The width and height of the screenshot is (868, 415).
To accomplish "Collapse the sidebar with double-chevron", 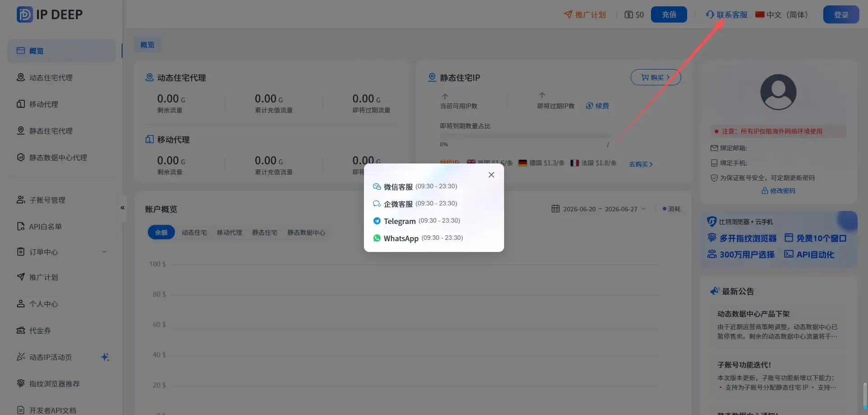I will 123,208.
